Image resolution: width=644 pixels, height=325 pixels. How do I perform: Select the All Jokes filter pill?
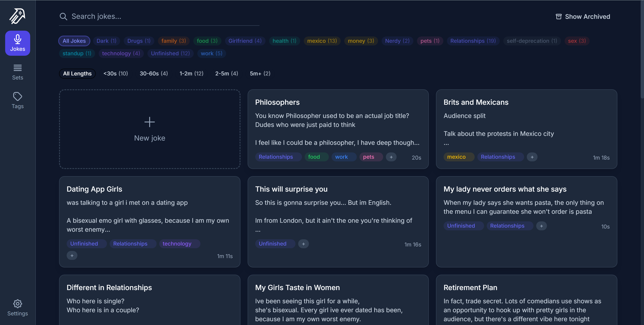tap(74, 41)
